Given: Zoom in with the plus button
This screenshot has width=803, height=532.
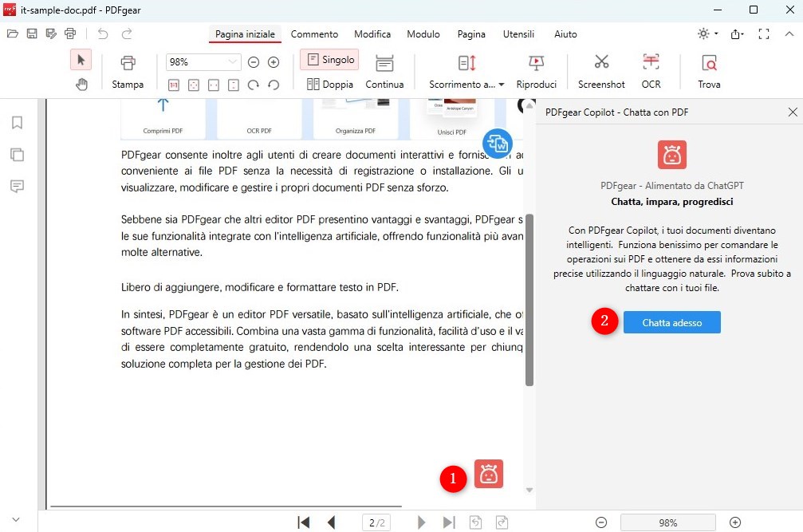Looking at the screenshot, I should click(274, 61).
